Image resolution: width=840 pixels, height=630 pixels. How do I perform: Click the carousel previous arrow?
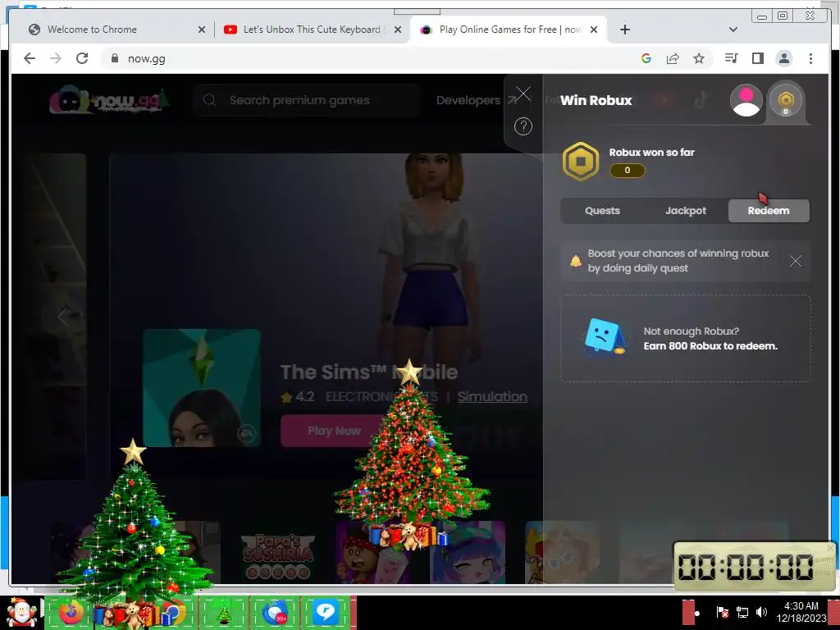(63, 316)
